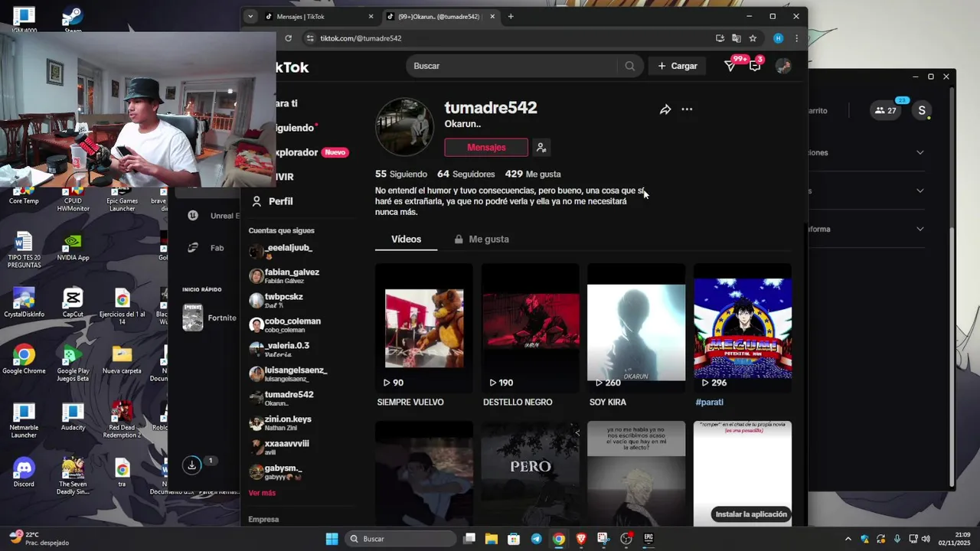Open the three-dot more options on profile
The image size is (980, 551).
point(687,109)
